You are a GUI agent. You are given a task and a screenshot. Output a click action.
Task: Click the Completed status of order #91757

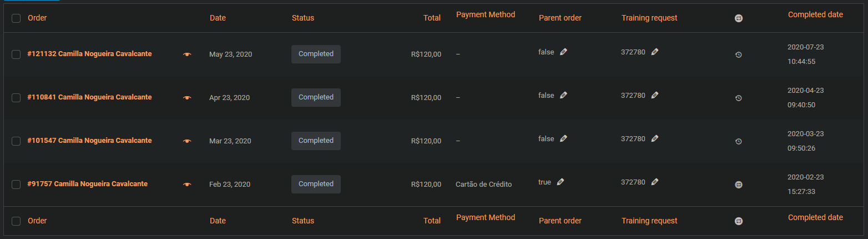(316, 184)
